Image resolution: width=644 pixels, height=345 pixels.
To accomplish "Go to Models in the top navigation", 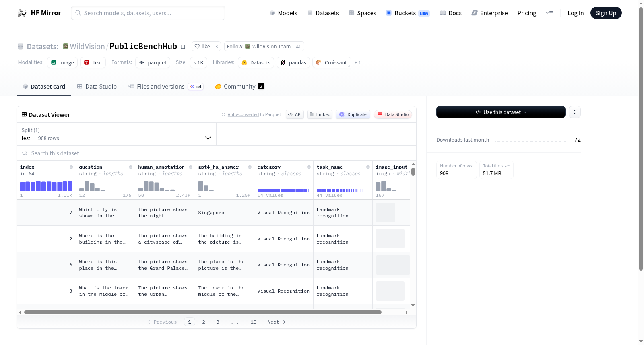I will [283, 13].
